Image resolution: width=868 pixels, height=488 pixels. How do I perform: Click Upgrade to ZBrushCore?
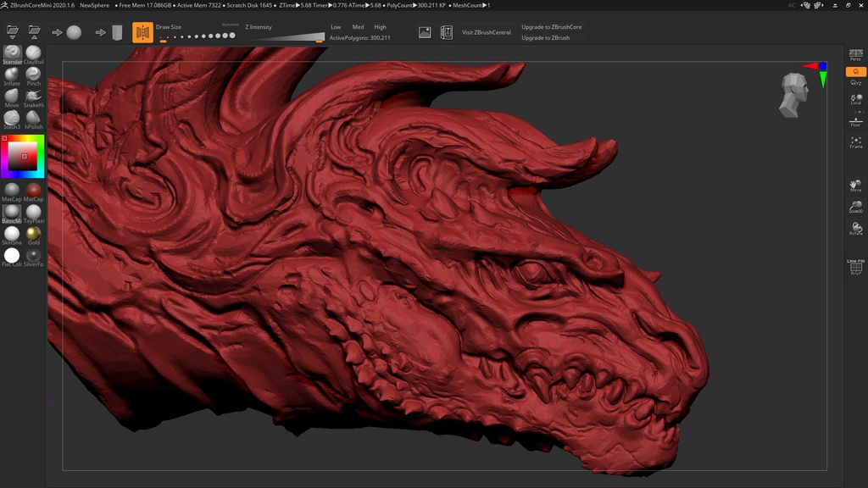pos(551,26)
